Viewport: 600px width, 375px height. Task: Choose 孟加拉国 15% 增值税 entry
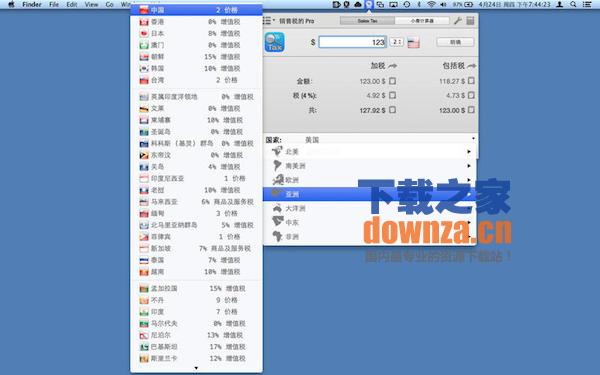[196, 289]
